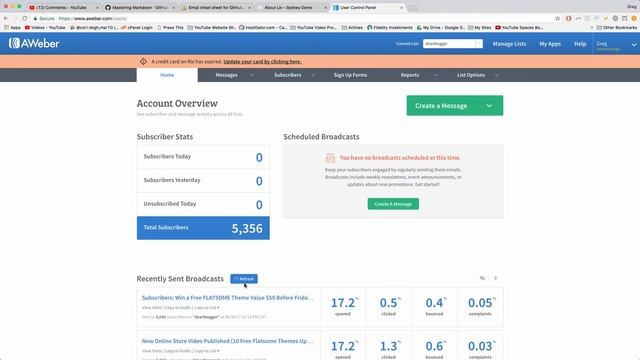This screenshot has height=360, width=640.
Task: Show broadcast stats as raw numbers
Action: 496,278
